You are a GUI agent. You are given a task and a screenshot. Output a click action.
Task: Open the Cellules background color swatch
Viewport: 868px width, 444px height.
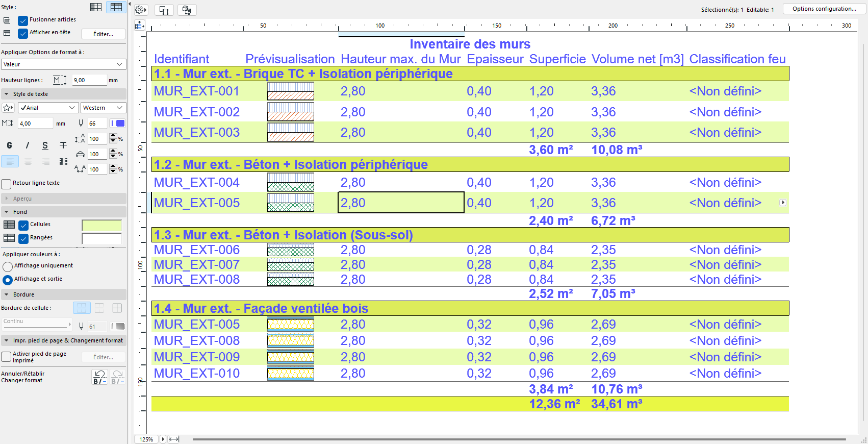tap(101, 225)
